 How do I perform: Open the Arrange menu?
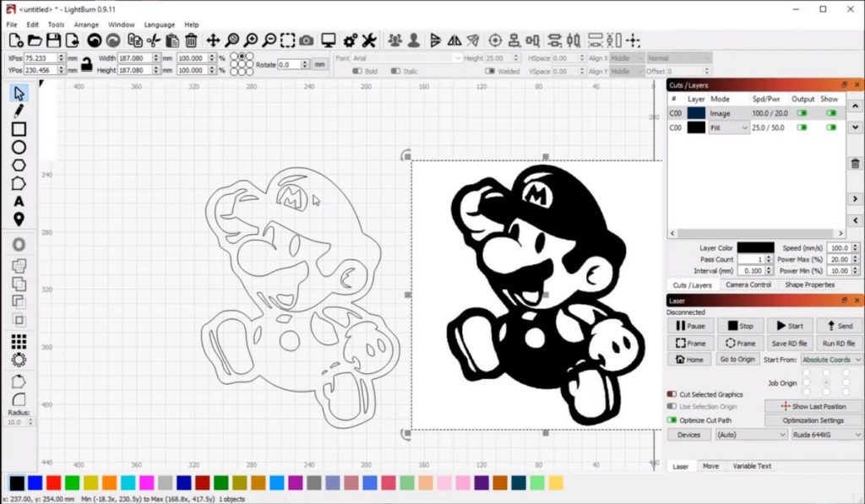coord(86,25)
